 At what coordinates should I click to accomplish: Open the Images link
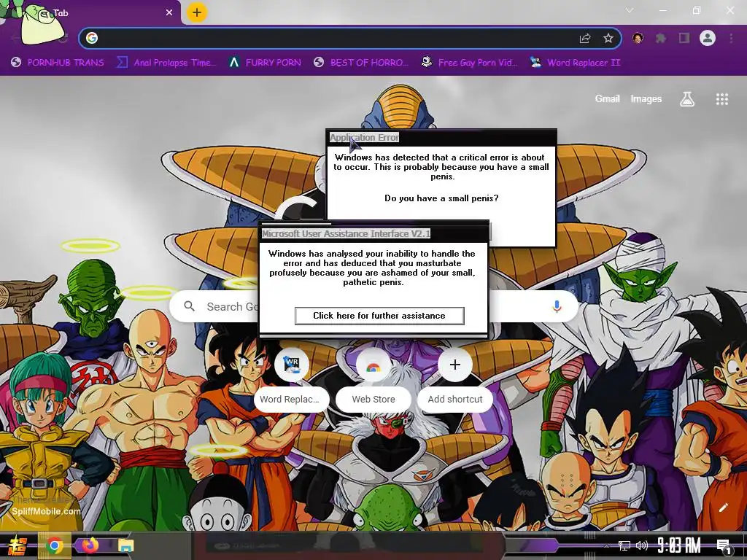click(646, 98)
